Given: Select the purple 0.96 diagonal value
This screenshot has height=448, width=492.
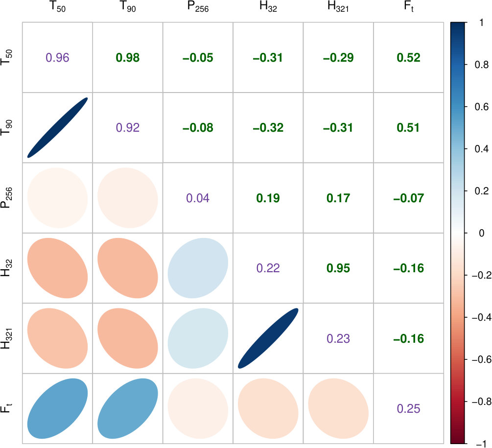Looking at the screenshot, I should [x=57, y=58].
